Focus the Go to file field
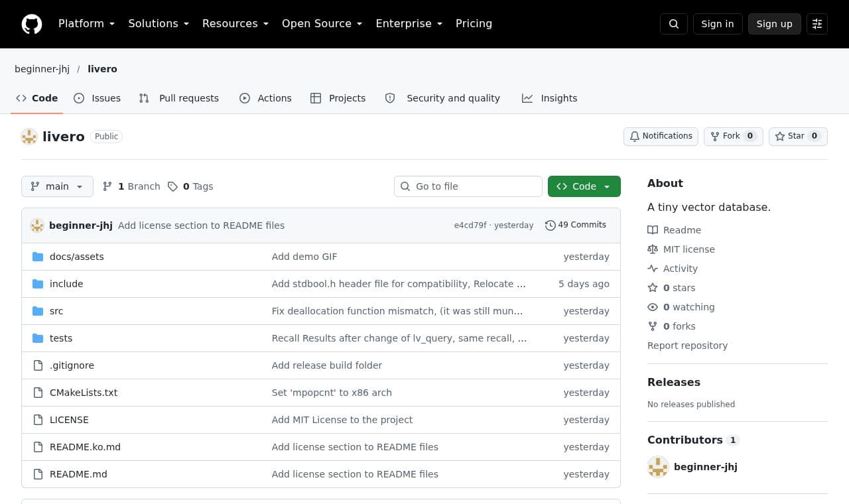 tap(468, 186)
